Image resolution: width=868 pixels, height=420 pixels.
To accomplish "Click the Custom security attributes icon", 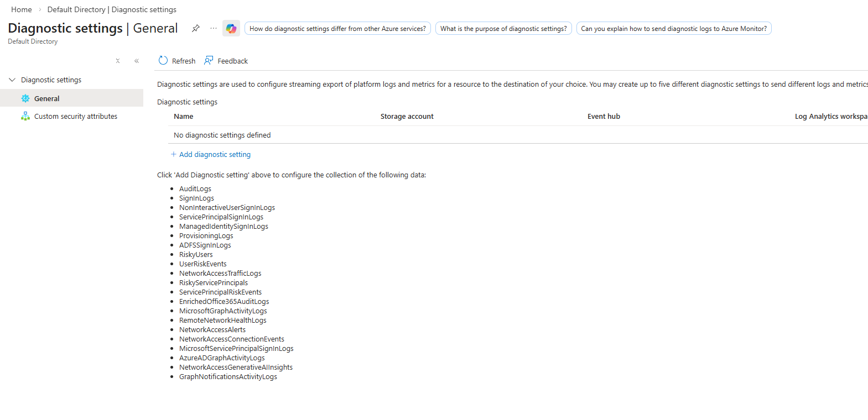I will [25, 116].
